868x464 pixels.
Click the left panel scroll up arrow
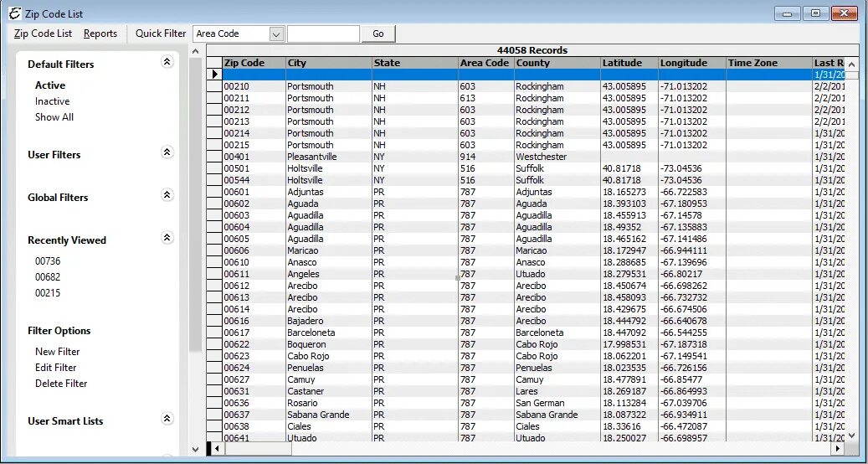click(x=195, y=51)
